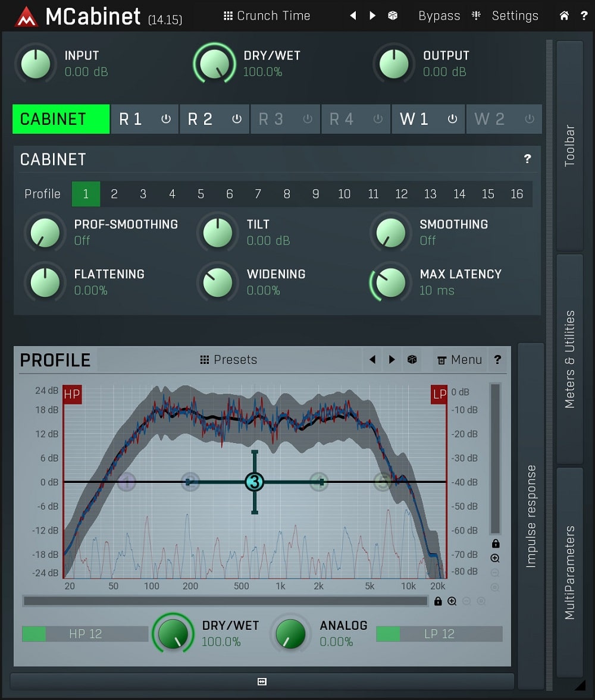Image resolution: width=595 pixels, height=700 pixels.
Task: Toggle the horizontal scrollbar lock icon
Action: 438,601
